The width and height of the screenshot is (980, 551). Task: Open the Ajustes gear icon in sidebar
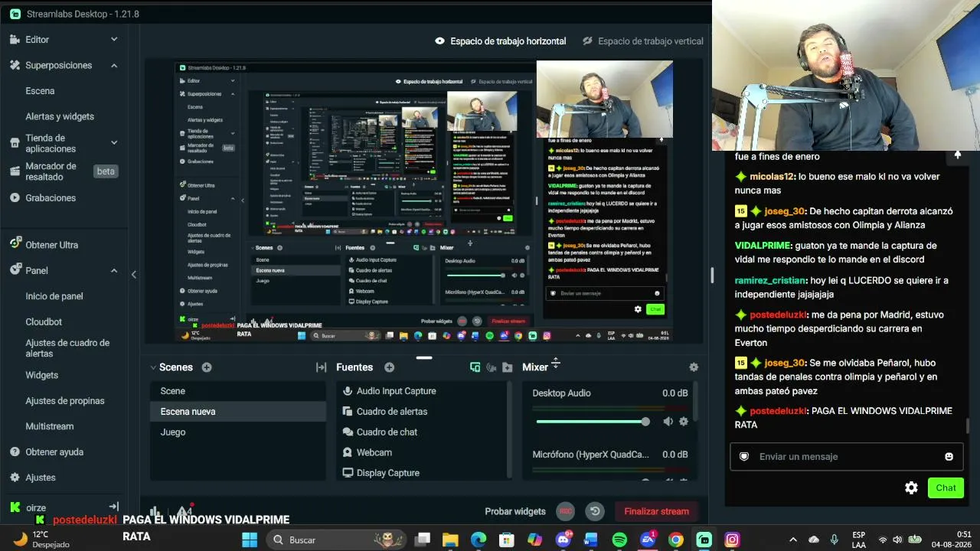[x=15, y=477]
